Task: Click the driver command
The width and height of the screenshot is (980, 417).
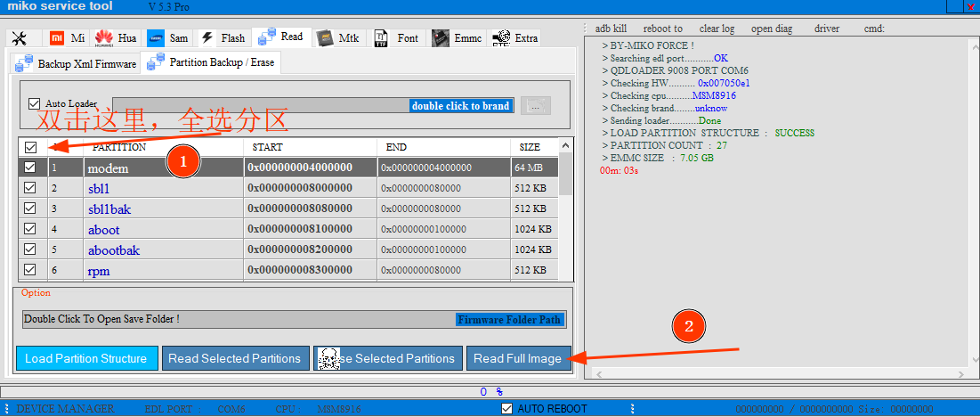Action: pos(827,29)
